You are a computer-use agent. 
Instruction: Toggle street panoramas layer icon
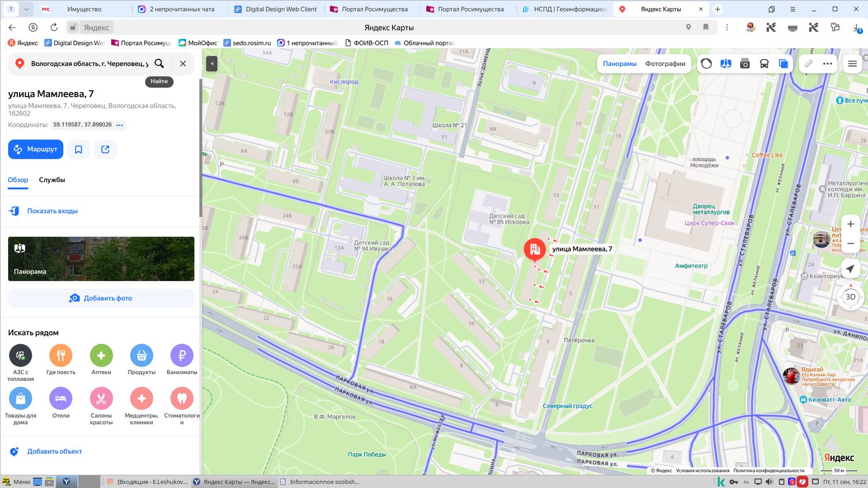point(726,64)
